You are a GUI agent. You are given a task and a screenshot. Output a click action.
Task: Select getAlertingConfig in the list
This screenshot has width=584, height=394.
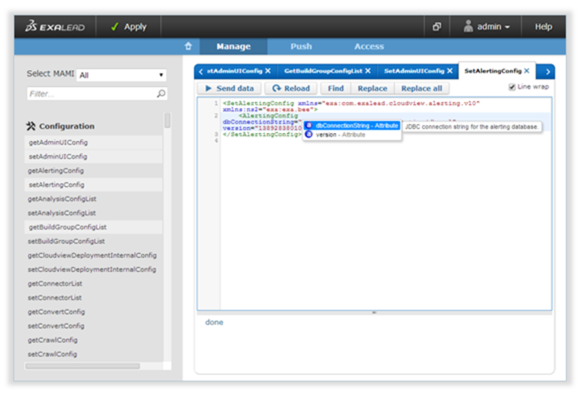coord(93,171)
